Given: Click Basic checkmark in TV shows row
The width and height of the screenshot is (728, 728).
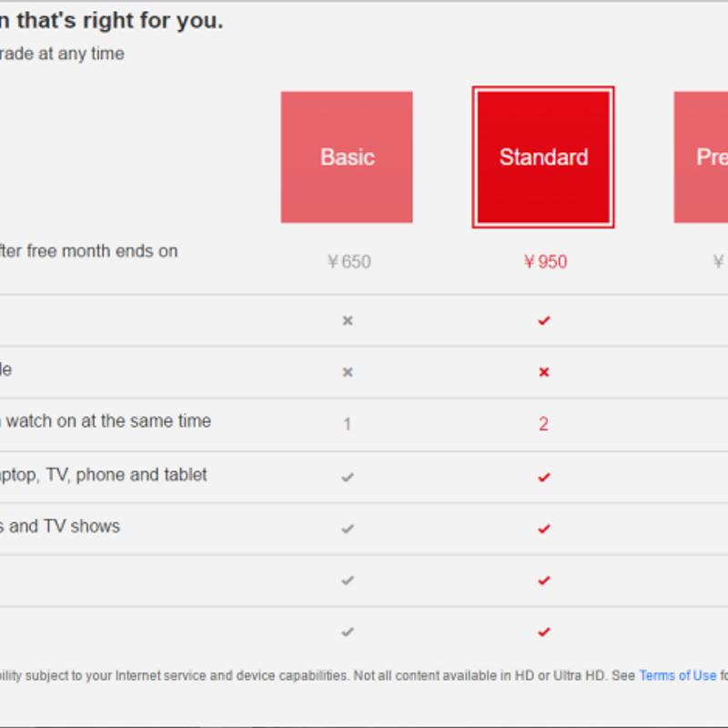Looking at the screenshot, I should [x=348, y=529].
